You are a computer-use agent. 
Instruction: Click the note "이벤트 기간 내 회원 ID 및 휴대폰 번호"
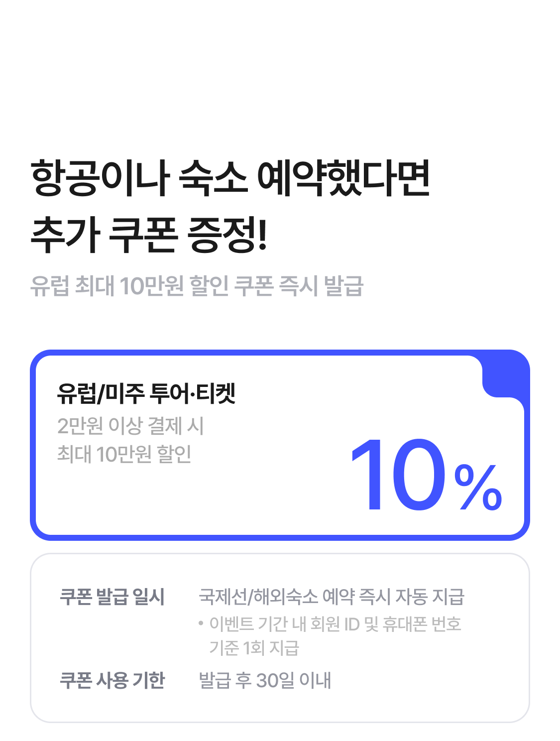pyautogui.click(x=336, y=623)
